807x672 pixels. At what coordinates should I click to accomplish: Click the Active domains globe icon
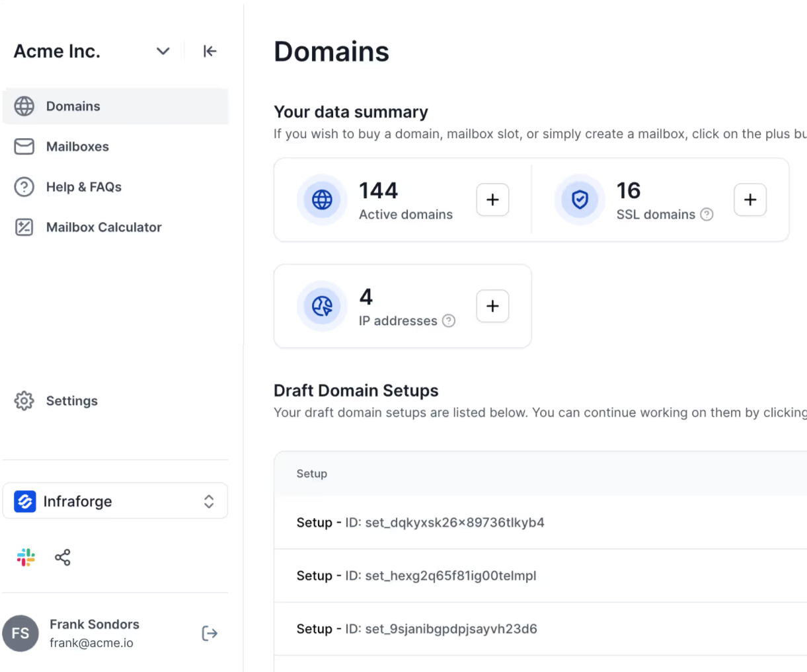pos(322,200)
